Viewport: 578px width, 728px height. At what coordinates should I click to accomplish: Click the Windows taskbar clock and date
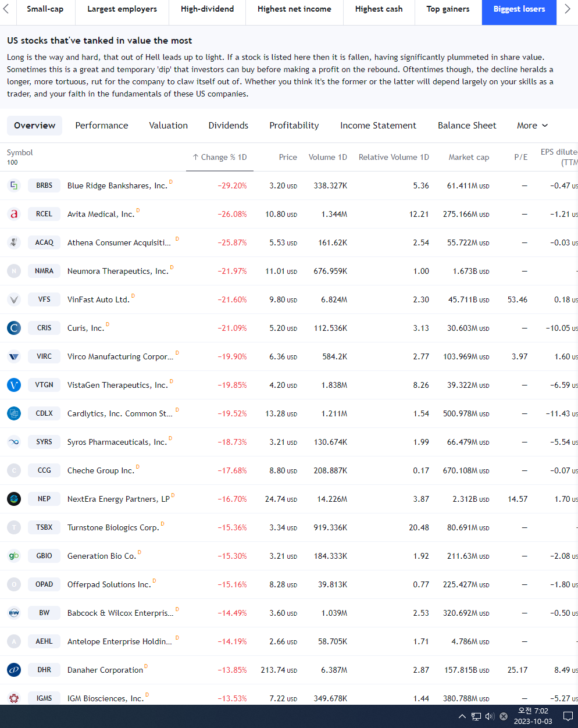(x=533, y=716)
